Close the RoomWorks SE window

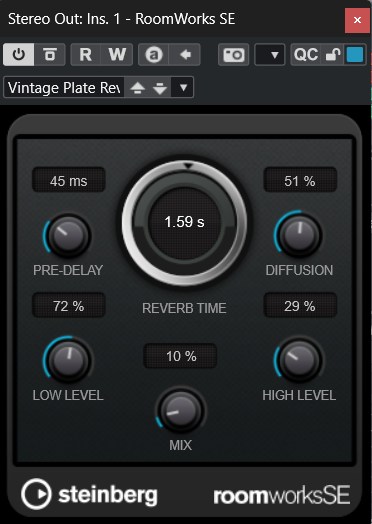pos(357,20)
